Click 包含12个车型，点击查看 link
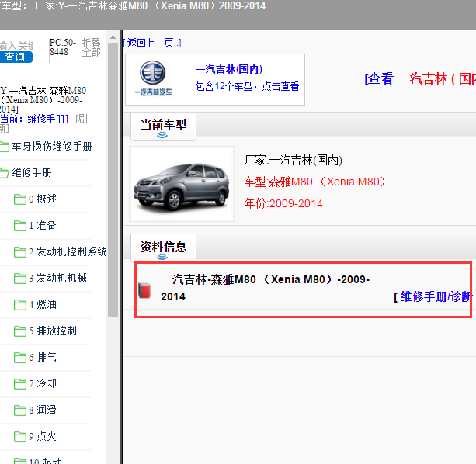 (x=247, y=87)
